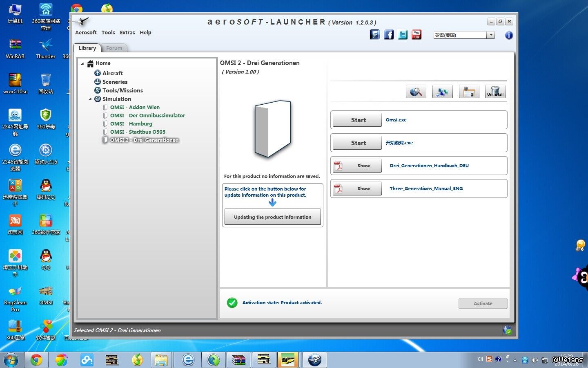Click the PDF icon for English manual
Viewport: 588px width, 368px height.
coord(338,188)
